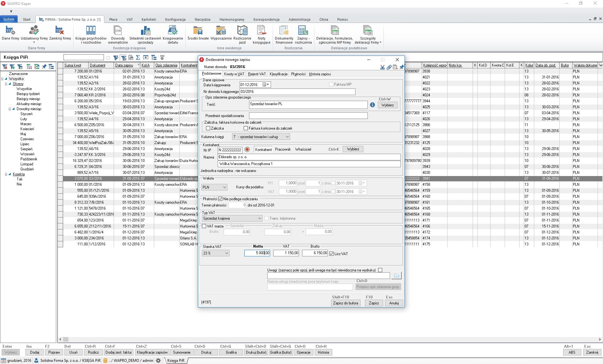Click Anuluj button in dialog

click(394, 303)
